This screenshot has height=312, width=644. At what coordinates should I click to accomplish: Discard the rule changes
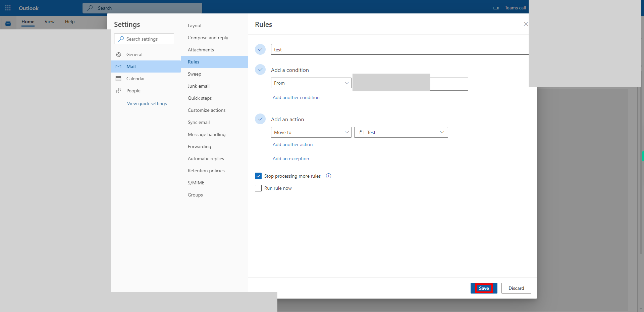pos(516,288)
